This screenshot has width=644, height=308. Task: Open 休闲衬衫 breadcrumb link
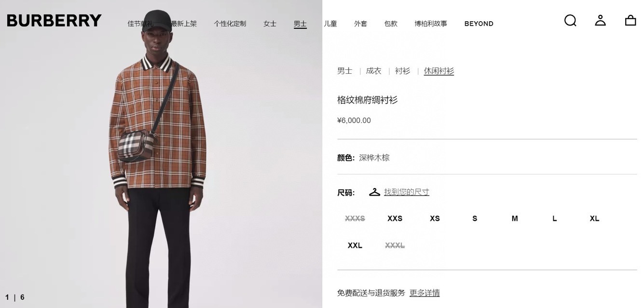(x=438, y=71)
